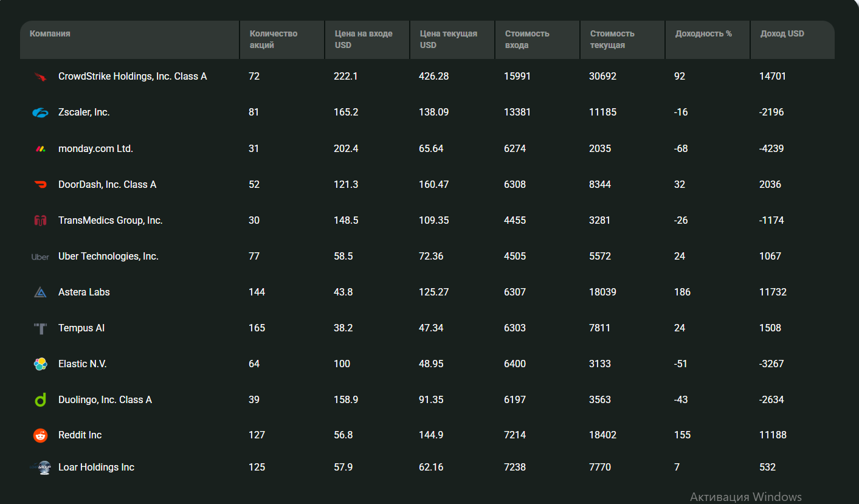Click the Zscaler blue cloud logo

pyautogui.click(x=40, y=112)
